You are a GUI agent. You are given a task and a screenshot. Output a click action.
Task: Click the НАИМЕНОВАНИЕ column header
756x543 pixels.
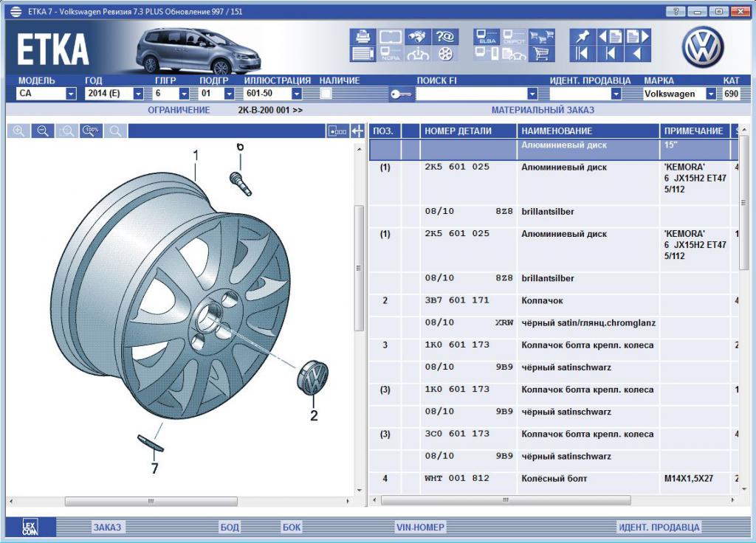tap(588, 131)
